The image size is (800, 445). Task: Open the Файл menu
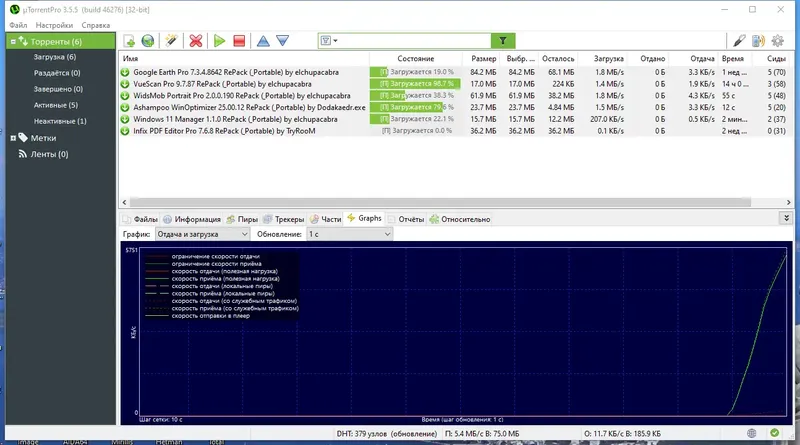point(18,25)
